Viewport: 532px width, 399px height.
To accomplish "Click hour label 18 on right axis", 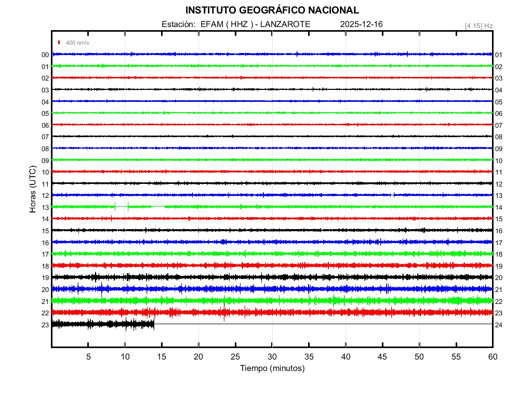I will coord(499,255).
